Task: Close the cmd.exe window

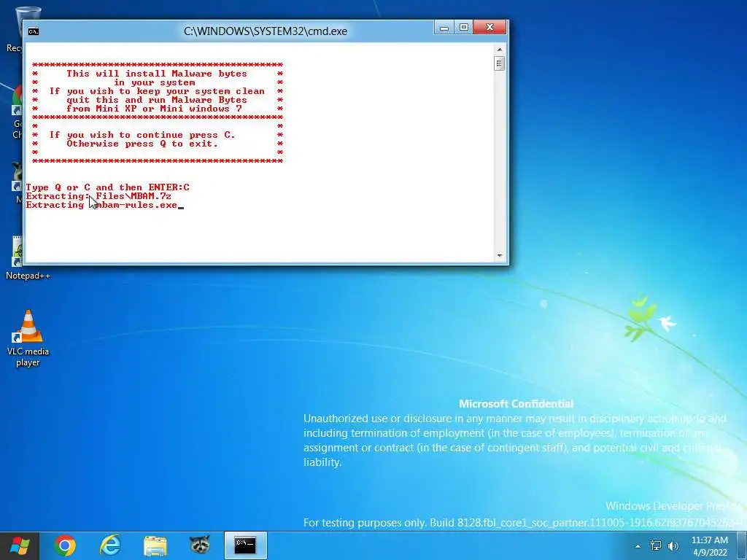Action: tap(489, 28)
